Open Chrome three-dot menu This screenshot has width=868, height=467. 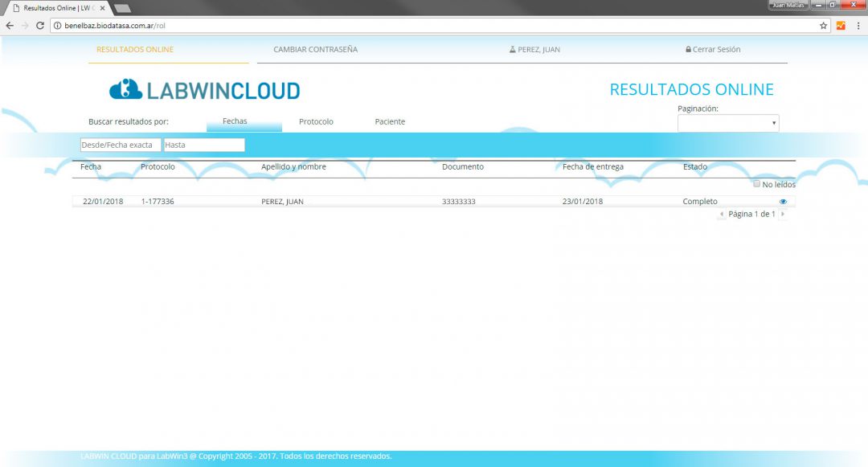point(858,26)
